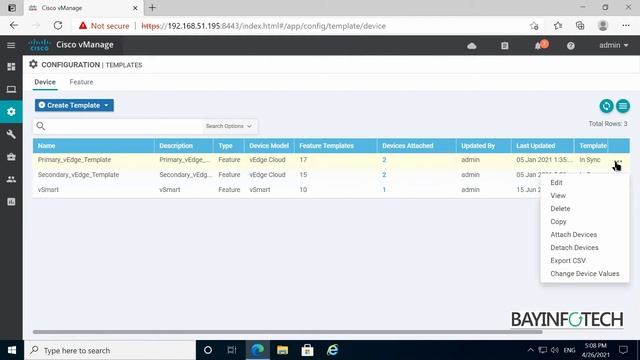Click the horizontal scrollbar below the table
This screenshot has width=640, height=360.
point(287,332)
